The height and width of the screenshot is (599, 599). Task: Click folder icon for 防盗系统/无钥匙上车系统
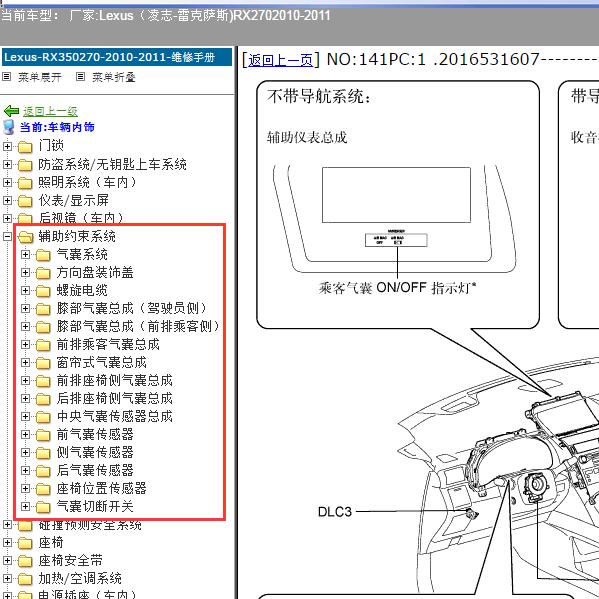coord(25,165)
